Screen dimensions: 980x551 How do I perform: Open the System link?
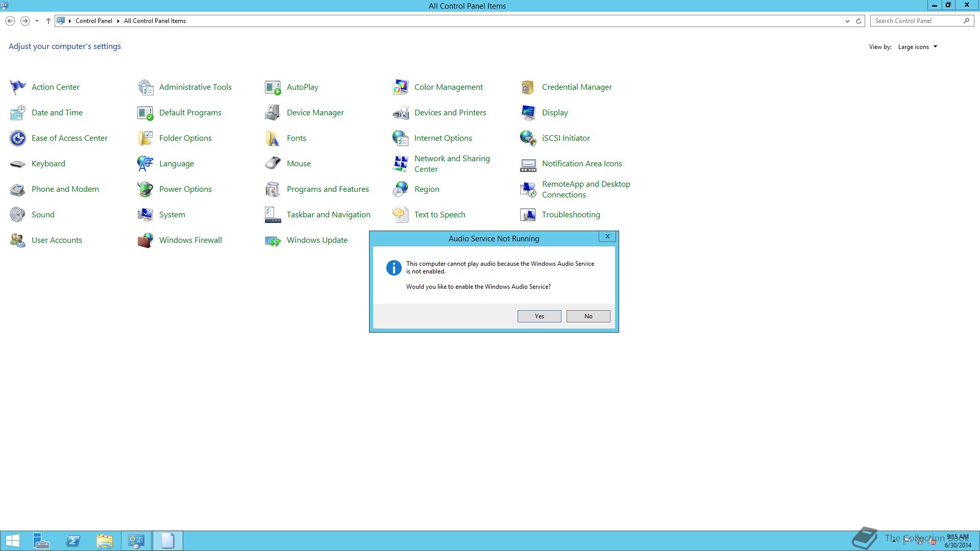172,215
